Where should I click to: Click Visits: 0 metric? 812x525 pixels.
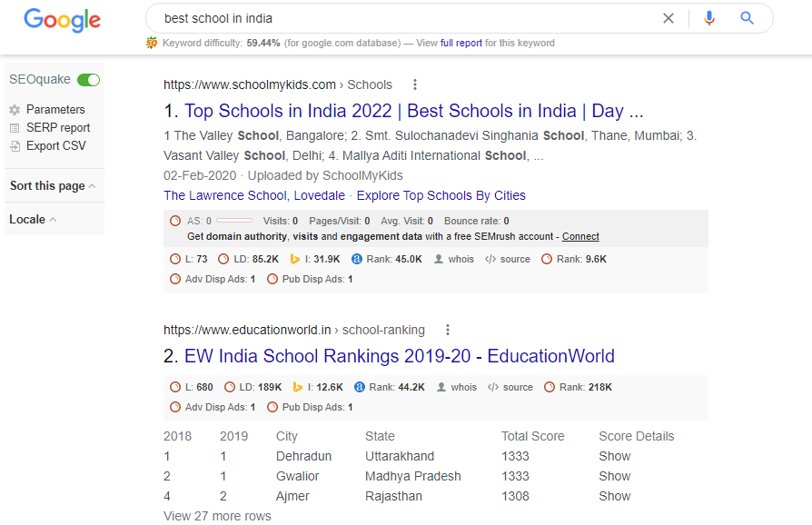(x=280, y=221)
